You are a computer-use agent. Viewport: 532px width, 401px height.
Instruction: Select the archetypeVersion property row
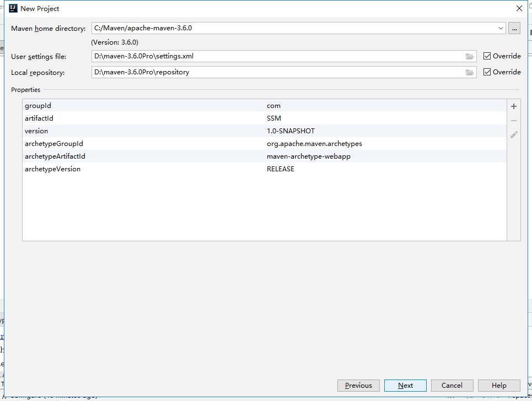click(x=264, y=169)
